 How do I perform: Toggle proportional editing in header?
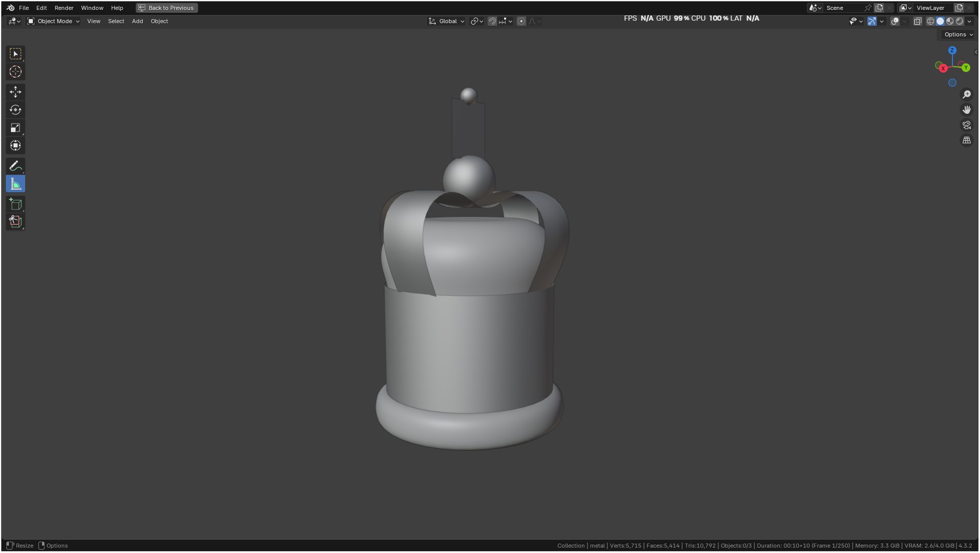[521, 21]
